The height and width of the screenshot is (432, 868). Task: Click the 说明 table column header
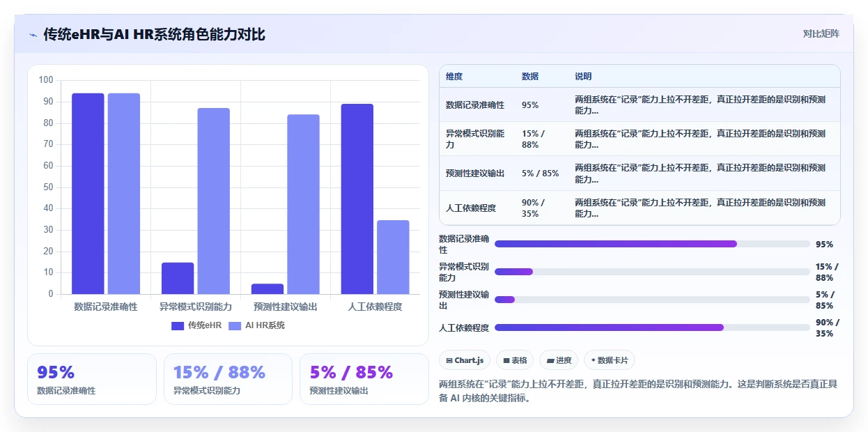tap(584, 77)
